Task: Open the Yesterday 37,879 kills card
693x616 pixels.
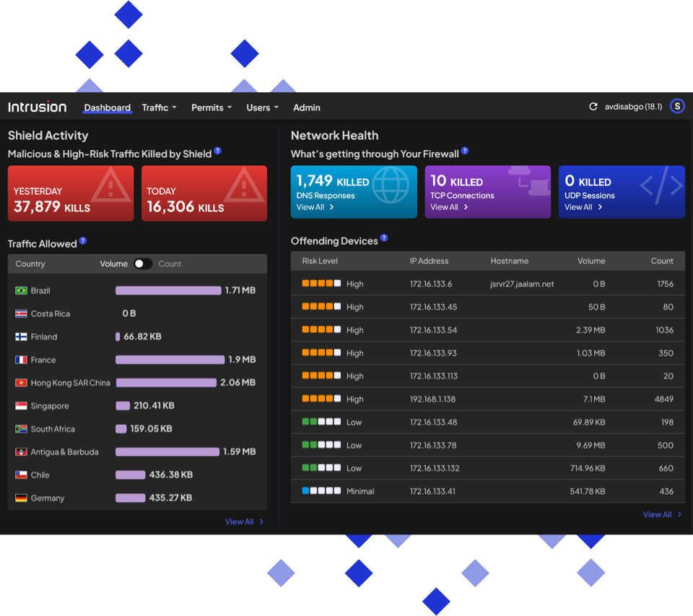Action: tap(71, 193)
